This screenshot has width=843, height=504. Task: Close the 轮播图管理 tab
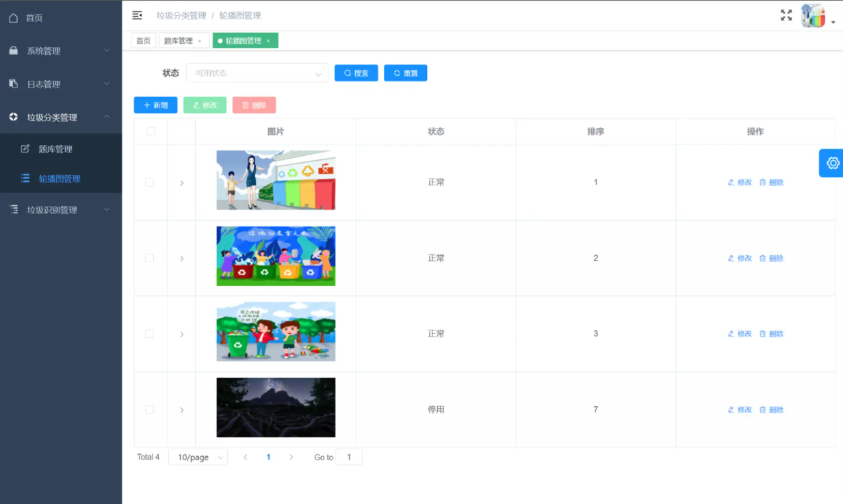(268, 41)
